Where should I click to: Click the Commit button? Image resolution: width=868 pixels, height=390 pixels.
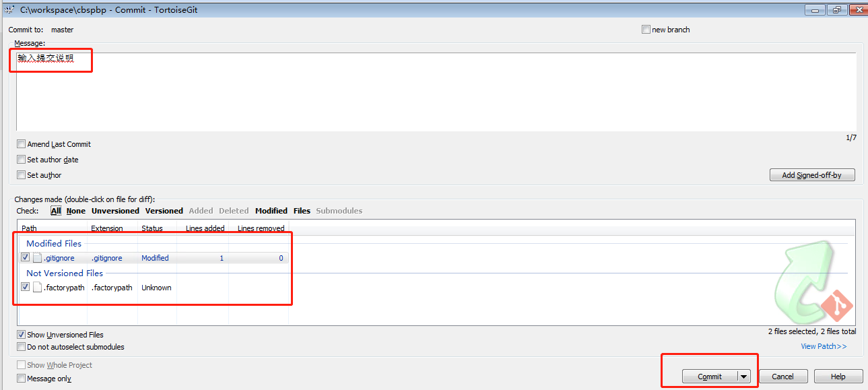click(710, 377)
